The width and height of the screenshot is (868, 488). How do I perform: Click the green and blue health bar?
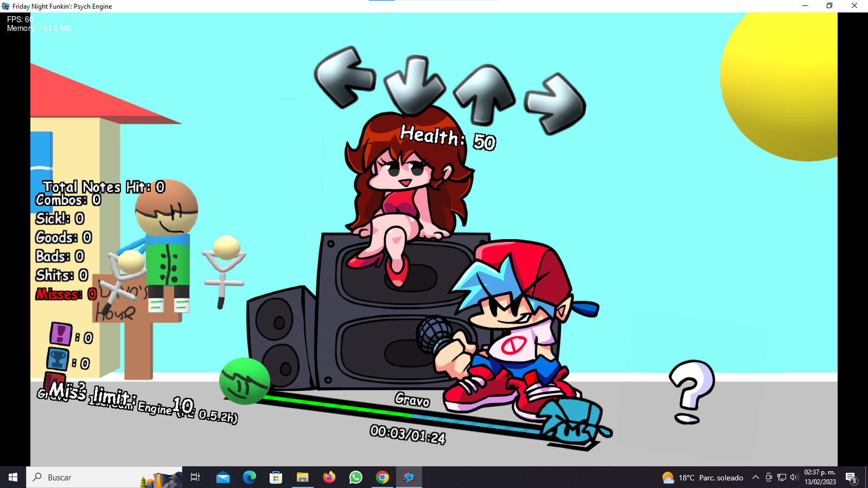click(x=401, y=414)
